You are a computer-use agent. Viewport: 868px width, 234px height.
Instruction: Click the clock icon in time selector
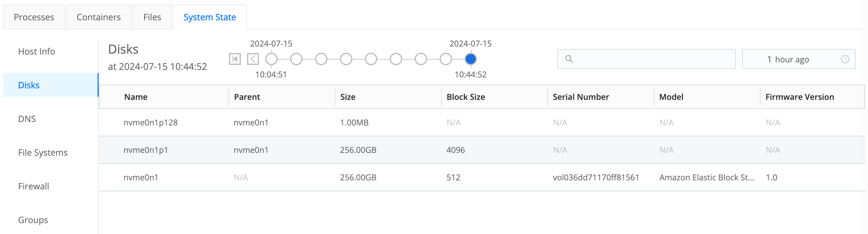pos(845,59)
